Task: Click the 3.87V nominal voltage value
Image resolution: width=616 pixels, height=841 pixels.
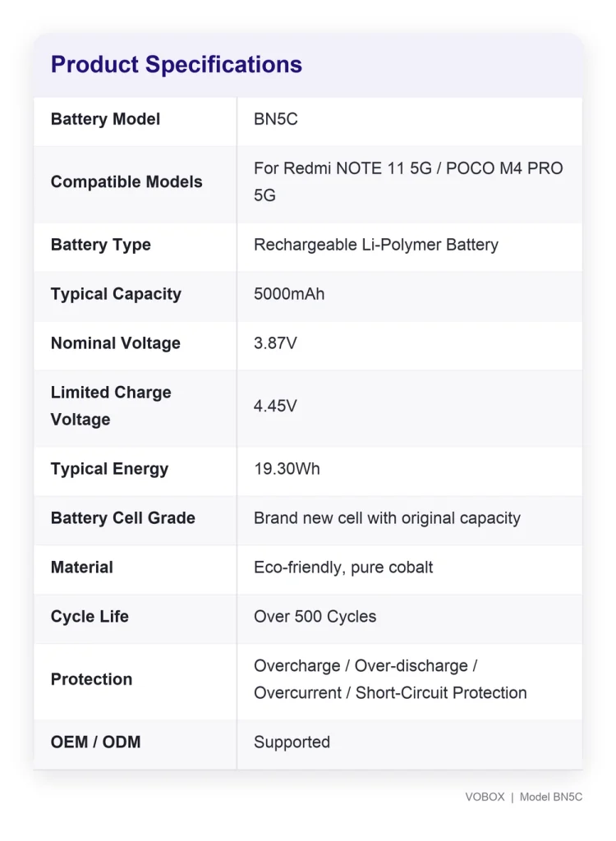Action: tap(275, 343)
